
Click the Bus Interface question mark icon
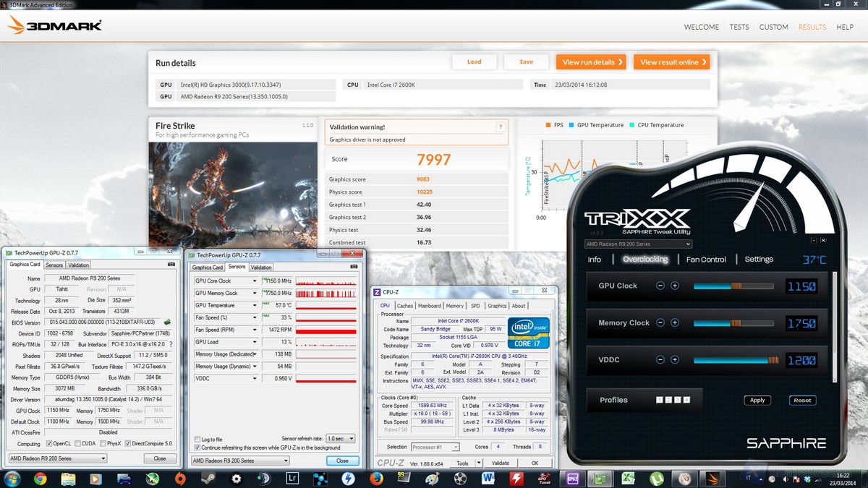click(171, 344)
